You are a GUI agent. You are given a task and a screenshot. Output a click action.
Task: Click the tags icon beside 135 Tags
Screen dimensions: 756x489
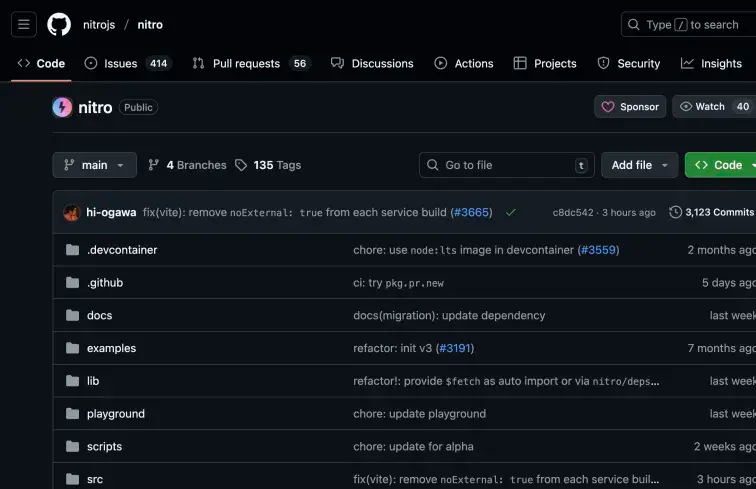(241, 165)
